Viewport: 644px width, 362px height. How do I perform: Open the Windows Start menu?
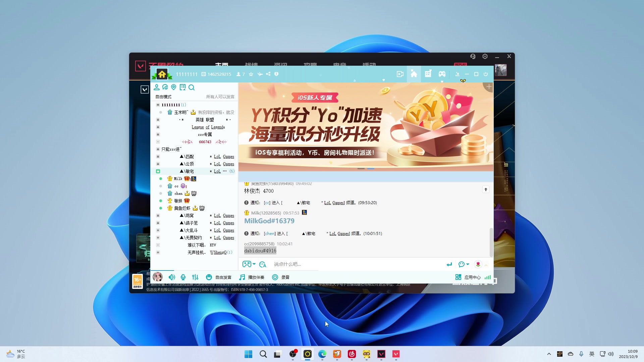(249, 354)
